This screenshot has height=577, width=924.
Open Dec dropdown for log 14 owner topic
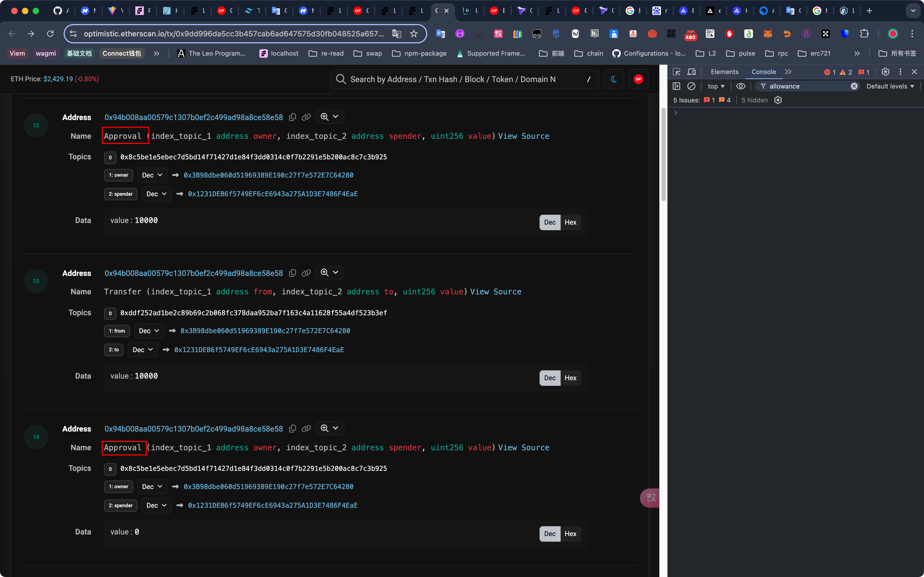tap(152, 487)
